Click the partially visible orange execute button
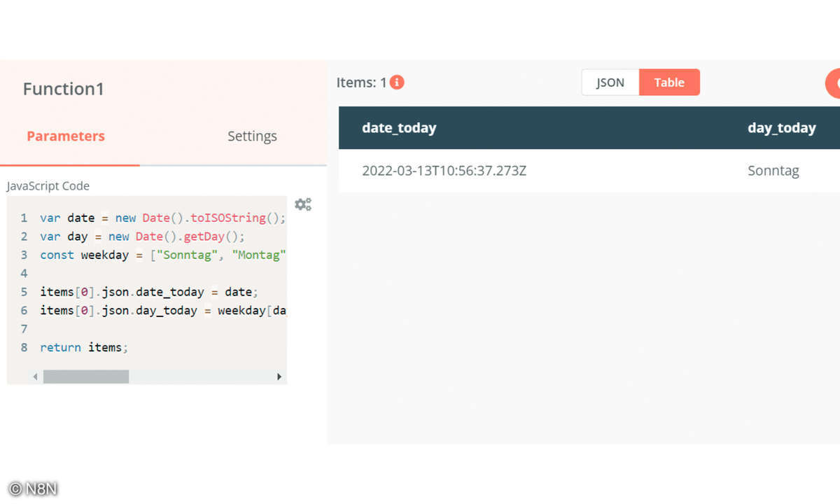The image size is (840, 504). click(833, 83)
